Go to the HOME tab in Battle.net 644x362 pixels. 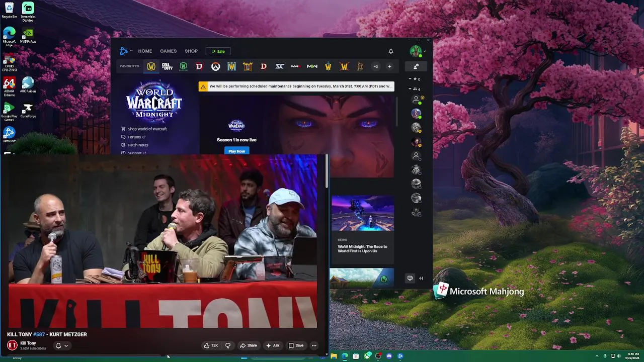coord(145,51)
